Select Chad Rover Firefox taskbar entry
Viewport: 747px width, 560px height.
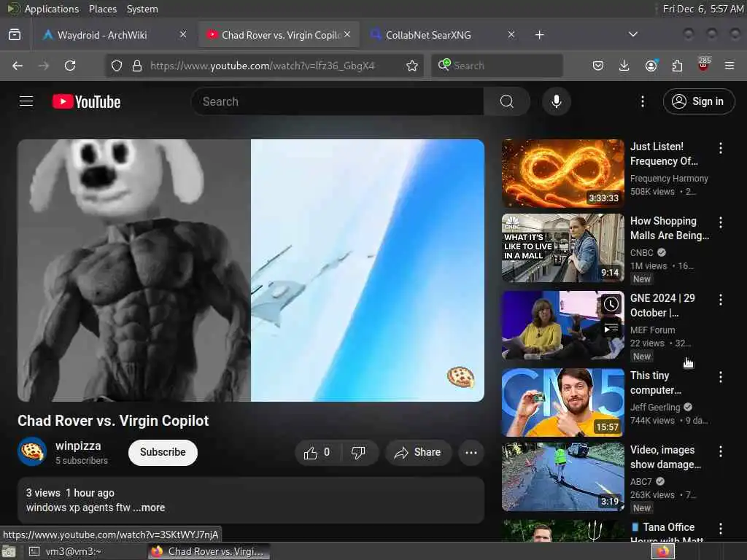point(209,551)
